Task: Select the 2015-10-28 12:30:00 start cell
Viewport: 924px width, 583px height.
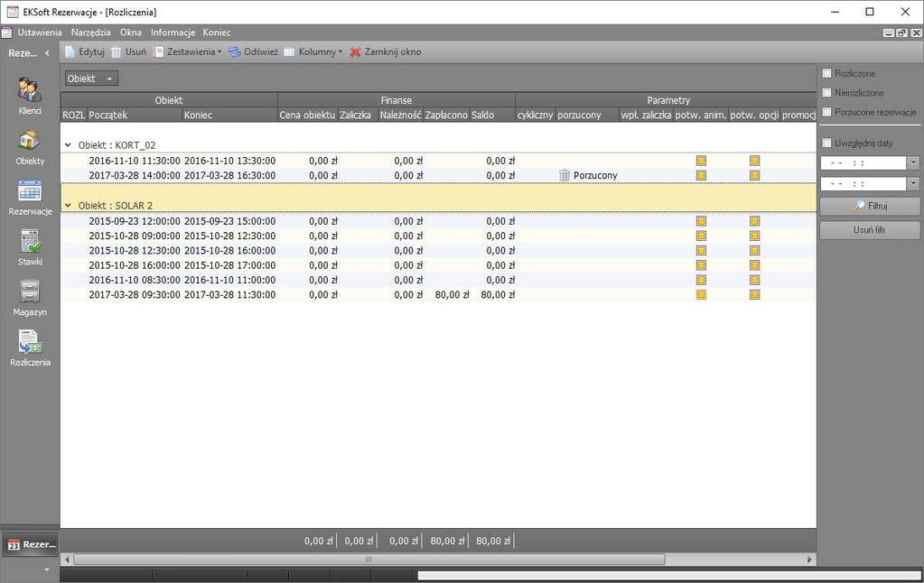Action: pyautogui.click(x=135, y=251)
